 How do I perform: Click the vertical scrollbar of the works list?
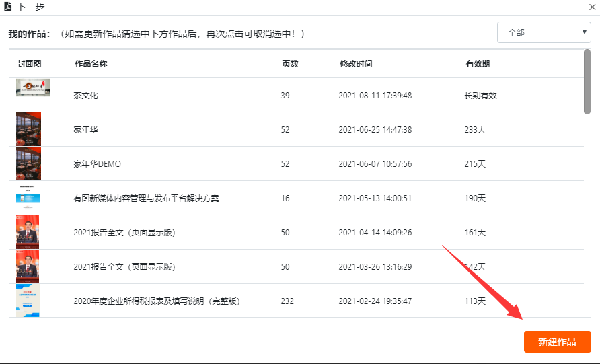coord(587,82)
